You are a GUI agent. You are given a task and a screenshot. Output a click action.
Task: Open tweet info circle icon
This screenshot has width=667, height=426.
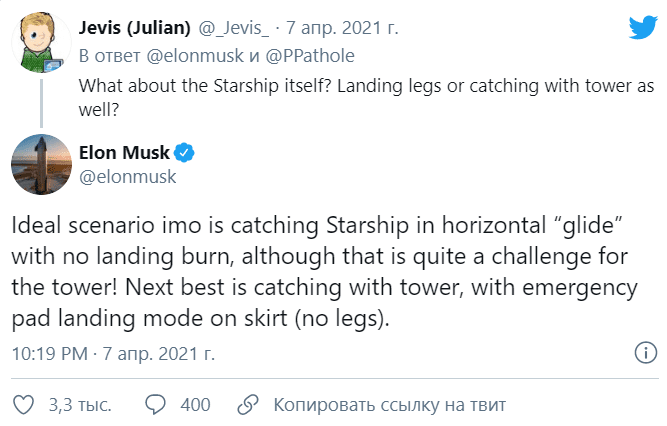(646, 354)
